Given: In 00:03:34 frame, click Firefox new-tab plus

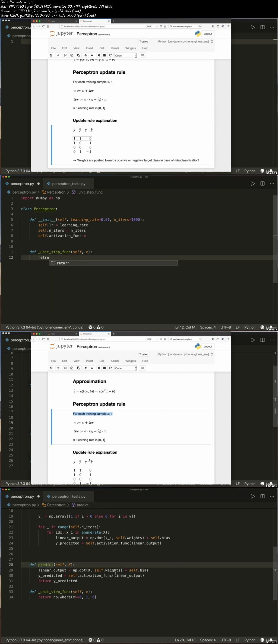Looking at the screenshot, I should (114, 21).
